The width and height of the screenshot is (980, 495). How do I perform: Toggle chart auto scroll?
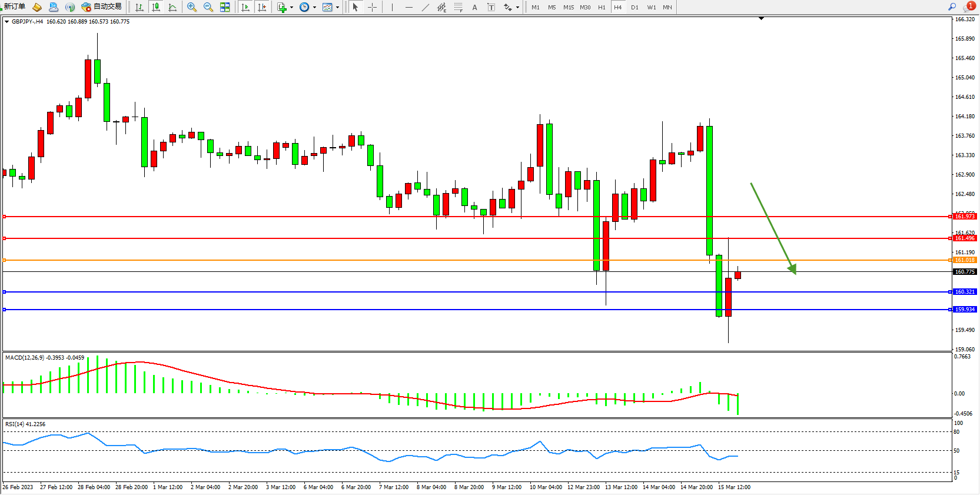(245, 7)
